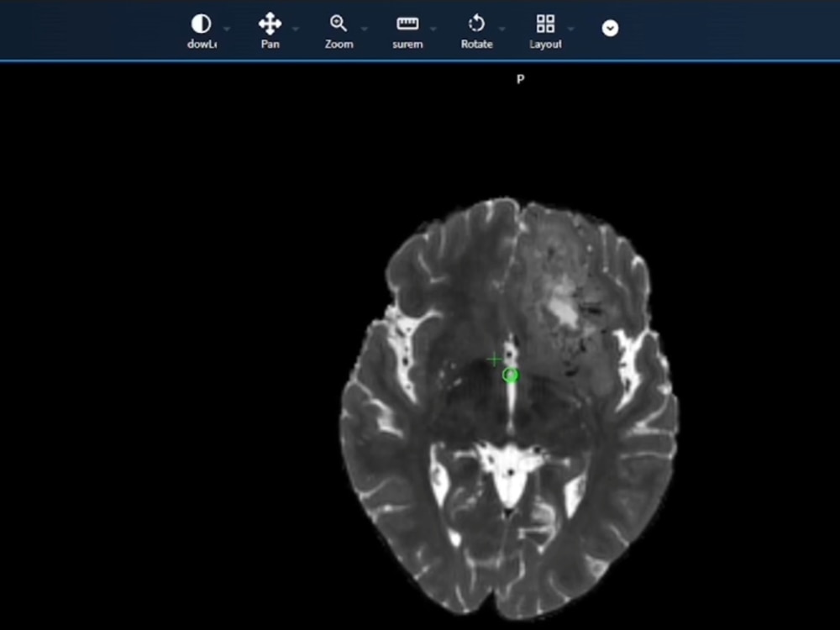The height and width of the screenshot is (630, 840).
Task: Expand dropdown arrow next to Rotate
Action: click(x=502, y=29)
